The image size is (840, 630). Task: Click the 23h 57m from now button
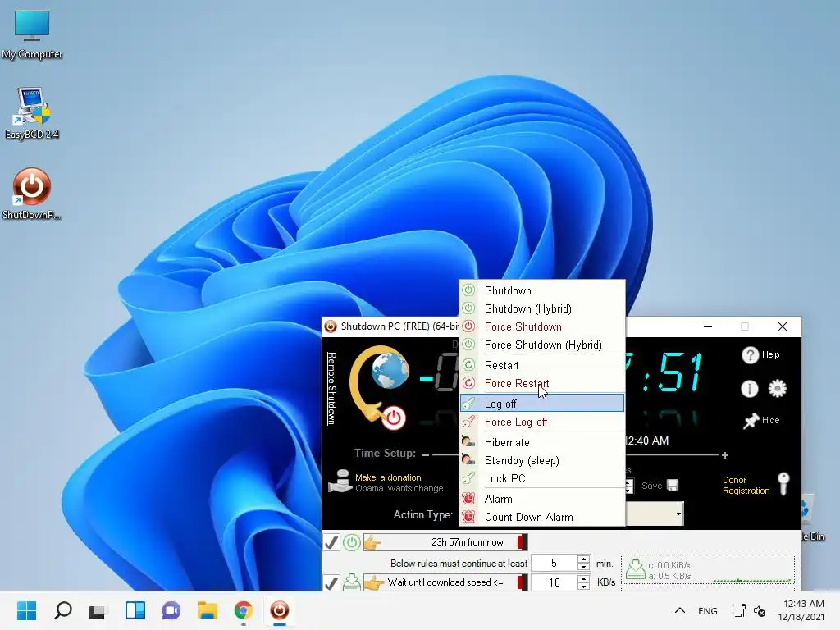pos(445,543)
